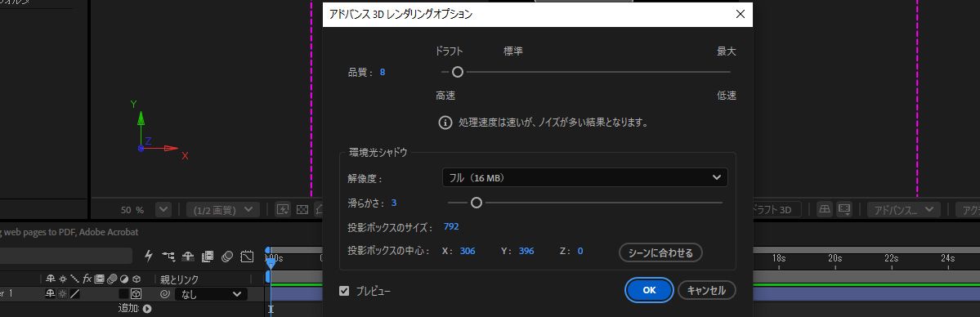Click the 親とリンク column header
980x317 pixels.
click(x=179, y=279)
